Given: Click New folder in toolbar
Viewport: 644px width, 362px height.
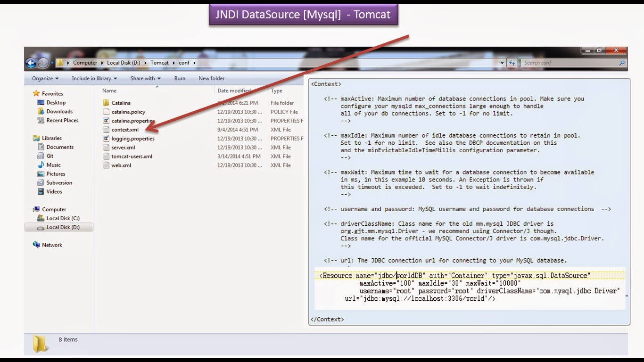Looking at the screenshot, I should [212, 78].
